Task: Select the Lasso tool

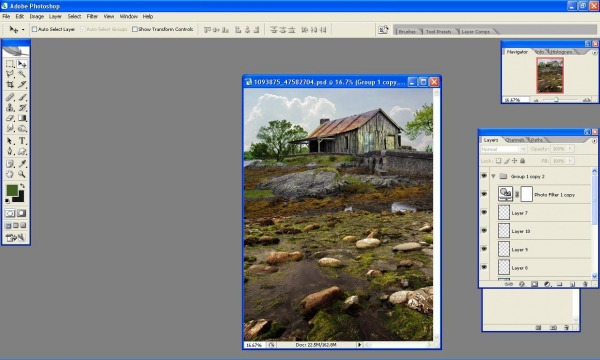Action: pyautogui.click(x=10, y=74)
